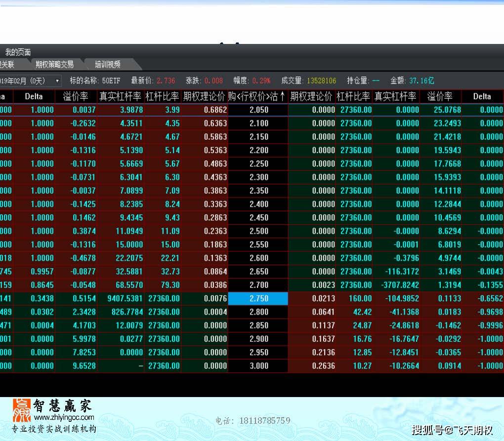The image size is (504, 441).
Task: Select the 3.000 strike price row
Action: [258, 366]
